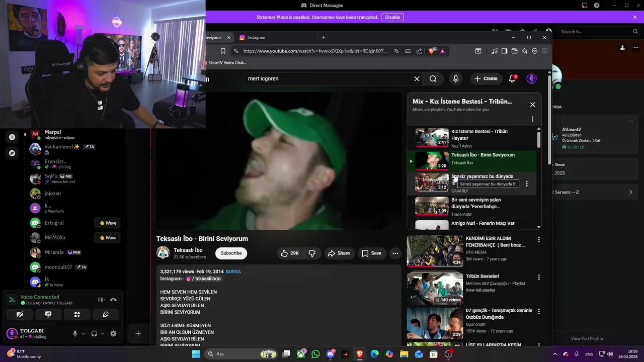Screen dimensions: 644x362
Task: Click the share icon in browser address bar
Action: pos(419,51)
